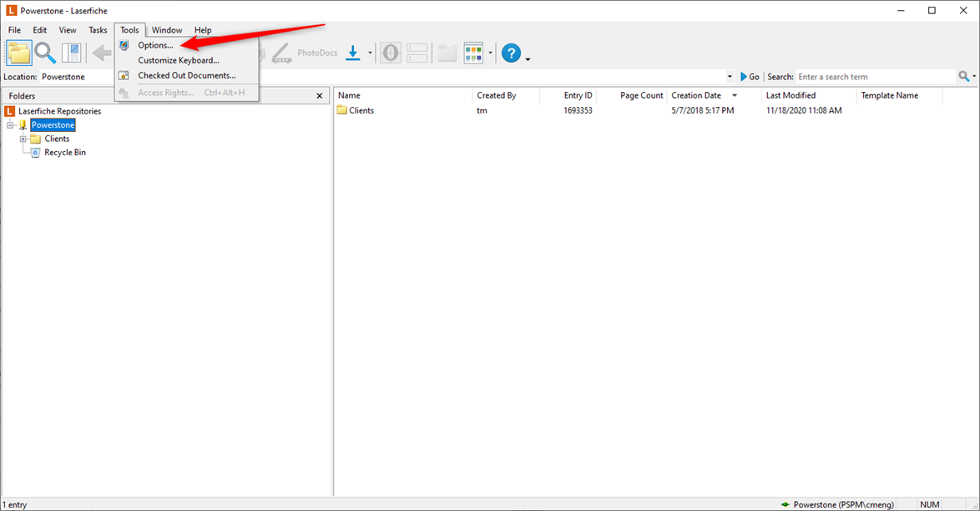Click the green connection status icon
This screenshot has width=980, height=511.
point(785,504)
